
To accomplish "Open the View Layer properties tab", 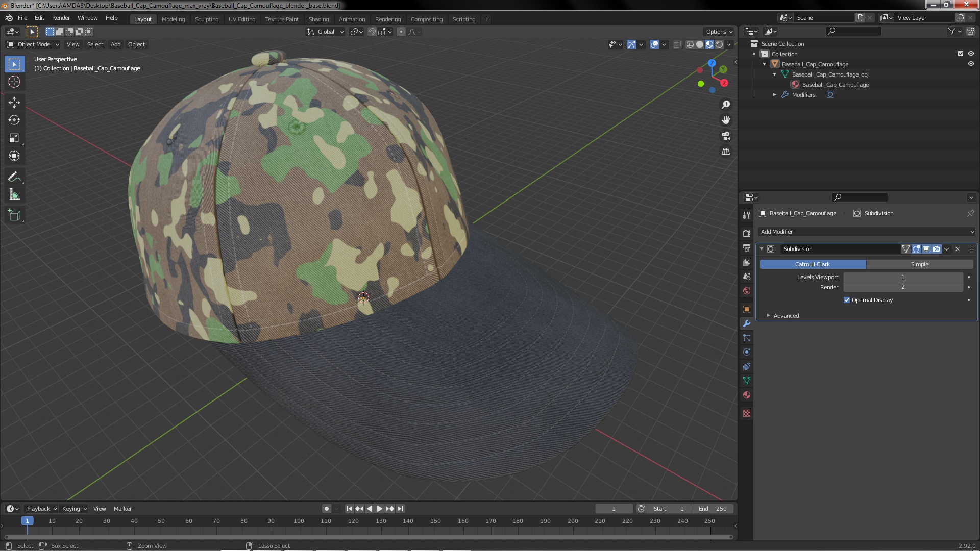I will 747,262.
